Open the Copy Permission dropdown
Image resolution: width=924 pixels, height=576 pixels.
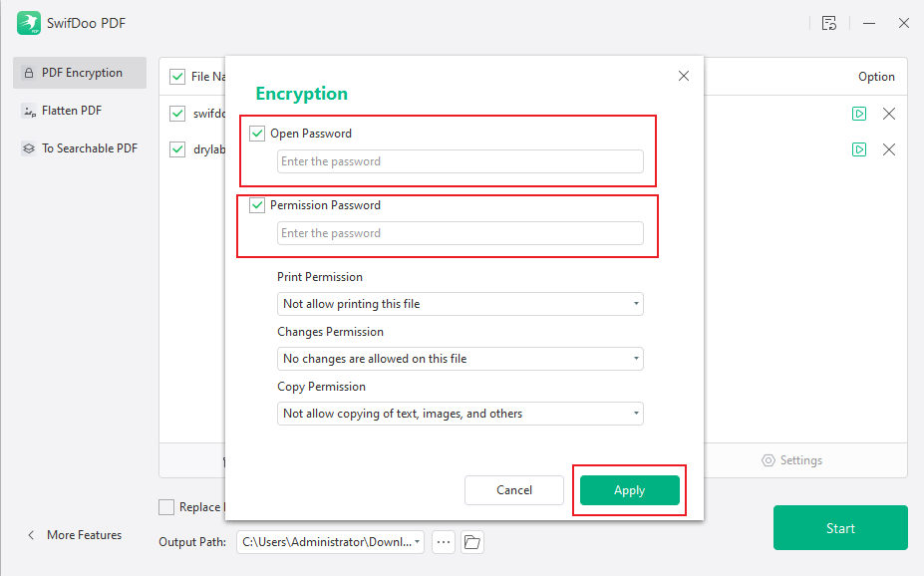[x=460, y=414]
